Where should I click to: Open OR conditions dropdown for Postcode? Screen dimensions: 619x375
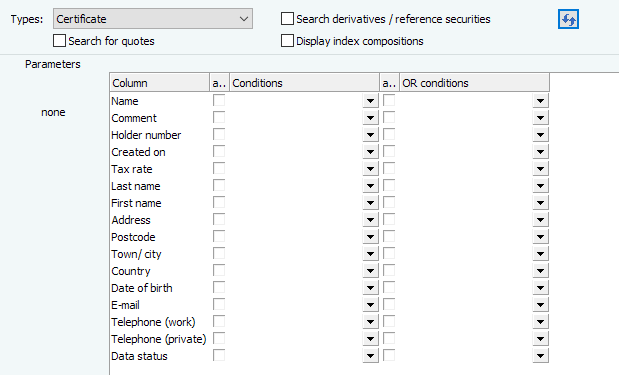tap(540, 237)
